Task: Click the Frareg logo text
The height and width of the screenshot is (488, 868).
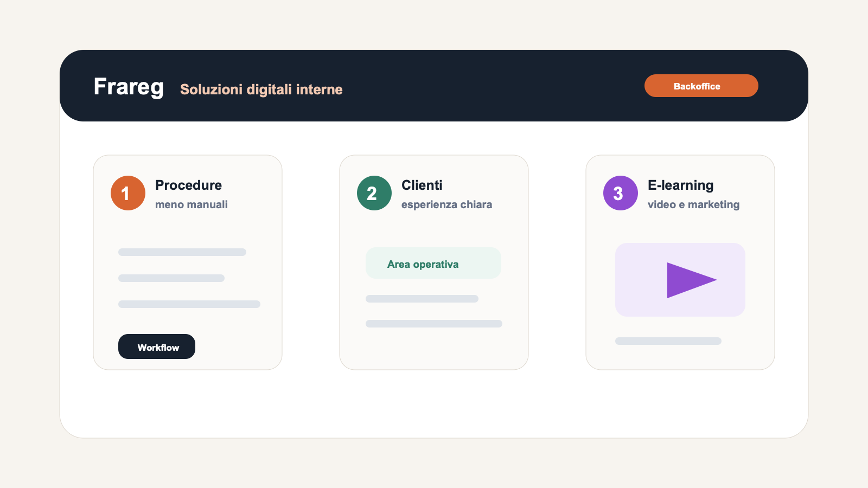Action: point(129,87)
